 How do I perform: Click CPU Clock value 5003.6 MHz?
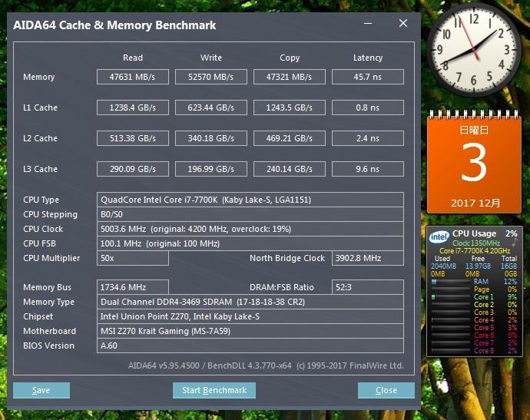[250, 229]
